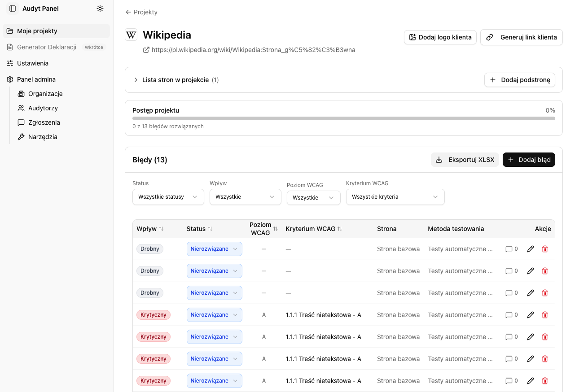This screenshot has width=579, height=392.
Task: Expand the "Lista stron w projekcie" section
Action: coord(176,80)
